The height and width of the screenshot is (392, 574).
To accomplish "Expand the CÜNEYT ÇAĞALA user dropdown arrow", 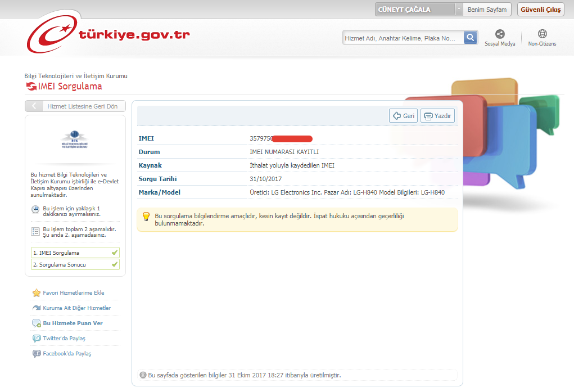I will point(459,9).
